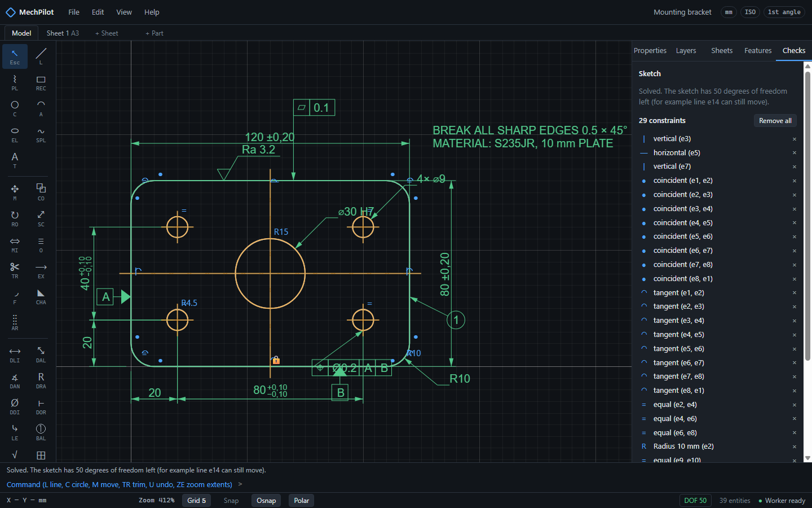Change the 1st angle projection pill
812x508 pixels.
tap(784, 12)
